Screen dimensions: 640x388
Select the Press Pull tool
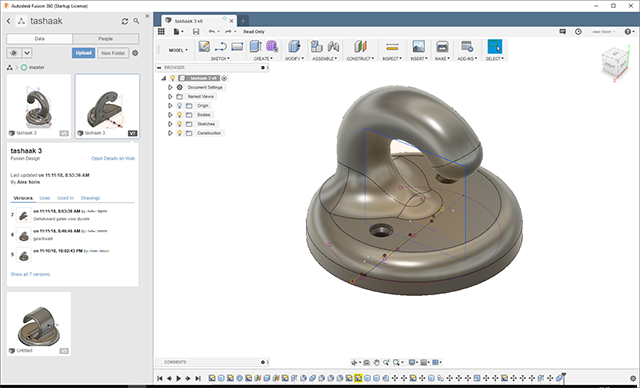(294, 47)
